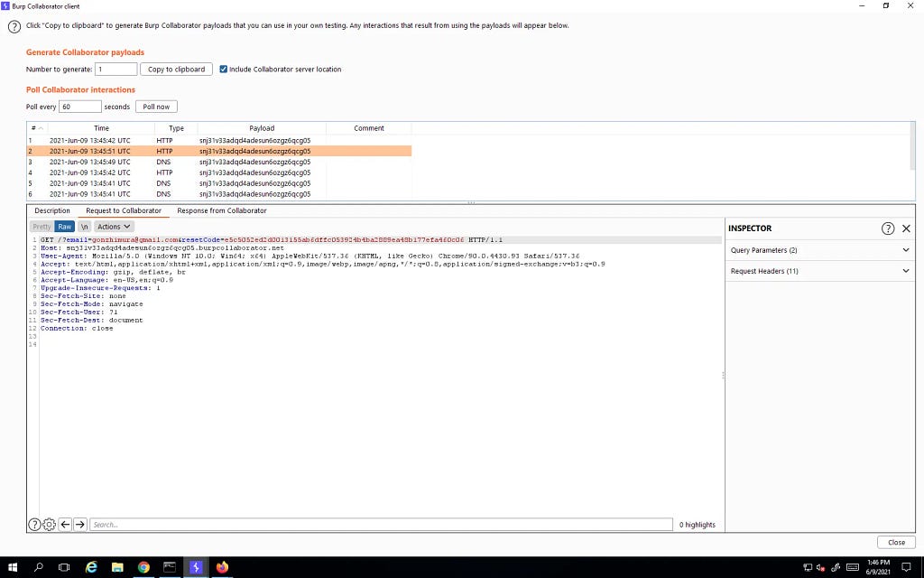Click the network tray icon

click(808, 568)
